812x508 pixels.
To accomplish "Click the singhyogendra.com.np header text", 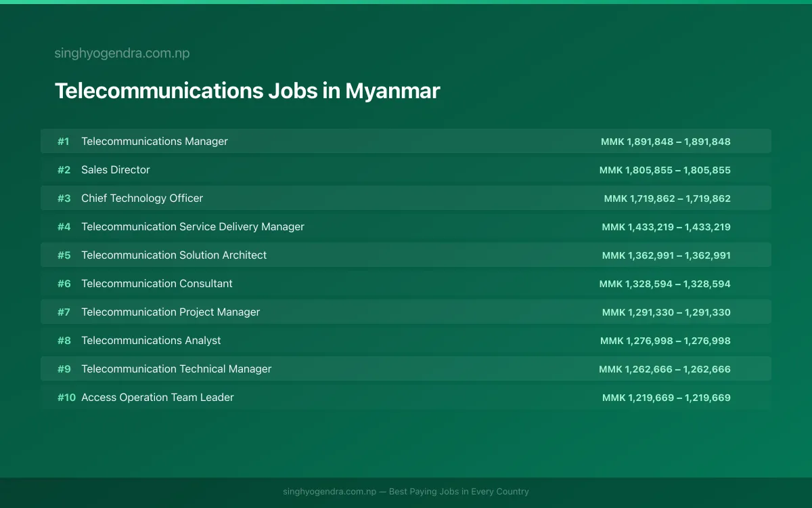I will point(122,54).
